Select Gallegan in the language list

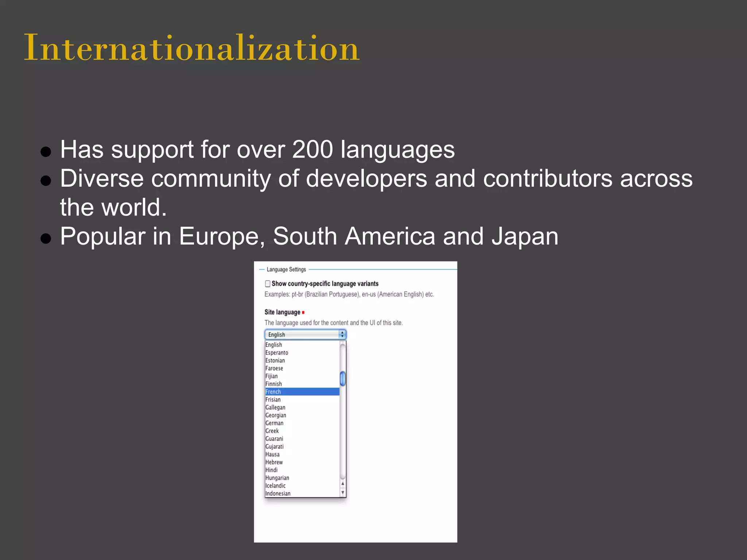coord(302,407)
